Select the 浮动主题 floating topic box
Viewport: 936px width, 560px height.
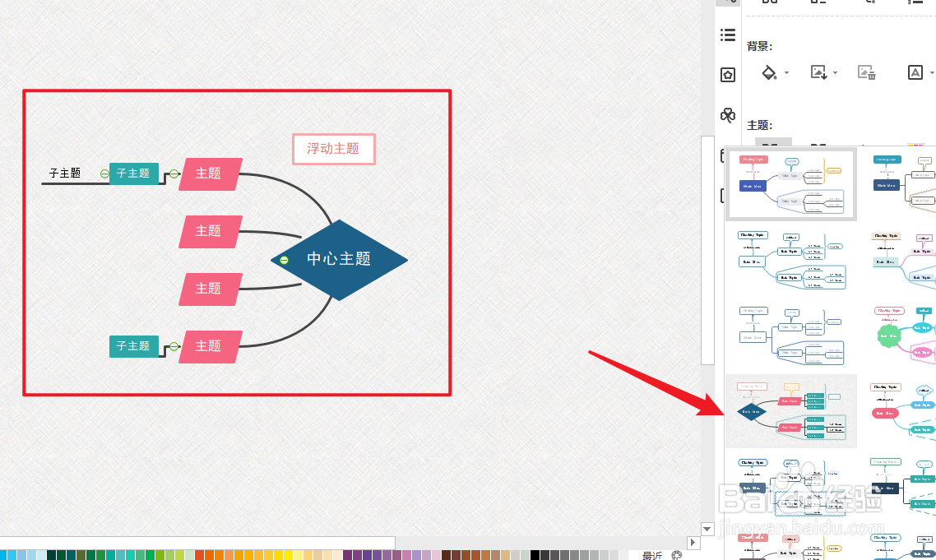coord(334,149)
